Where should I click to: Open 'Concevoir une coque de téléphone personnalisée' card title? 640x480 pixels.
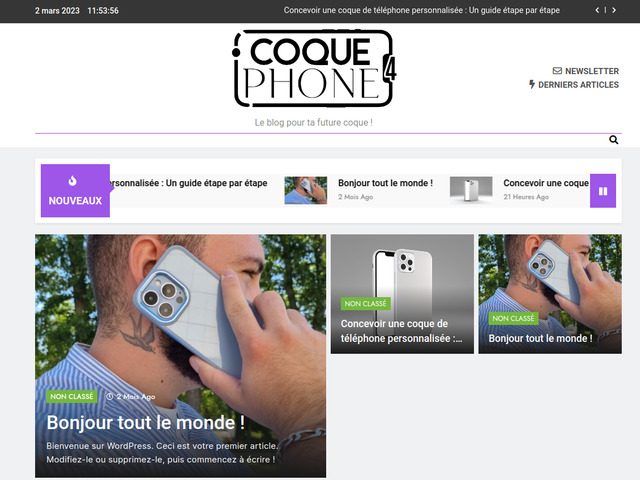pos(401,331)
